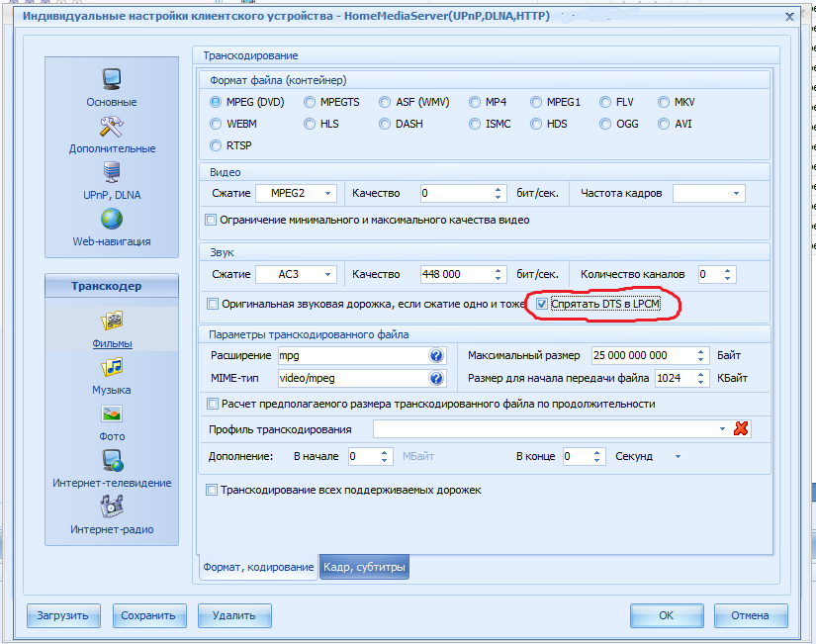The image size is (816, 644).
Task: Select the Музыка transcoder icon
Action: click(111, 368)
